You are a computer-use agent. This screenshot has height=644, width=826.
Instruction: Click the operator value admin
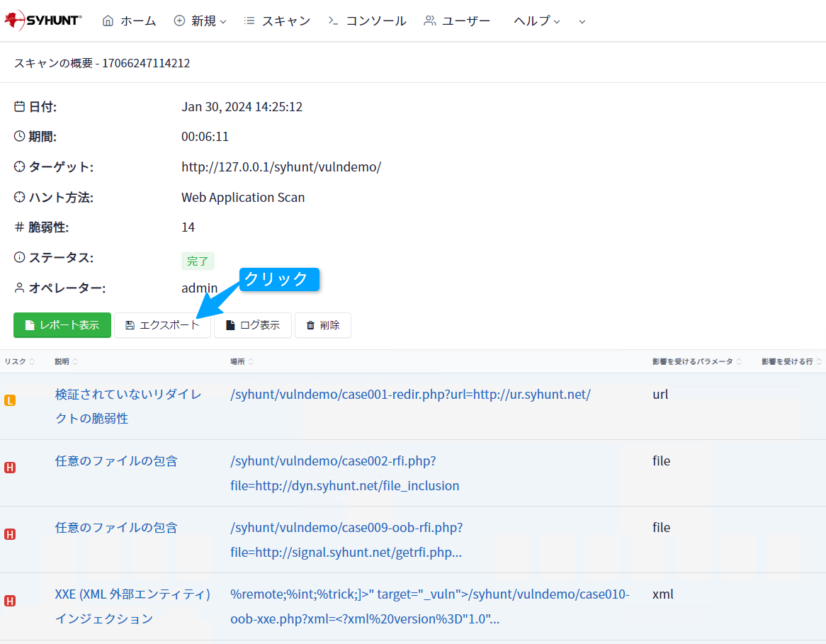pyautogui.click(x=199, y=288)
